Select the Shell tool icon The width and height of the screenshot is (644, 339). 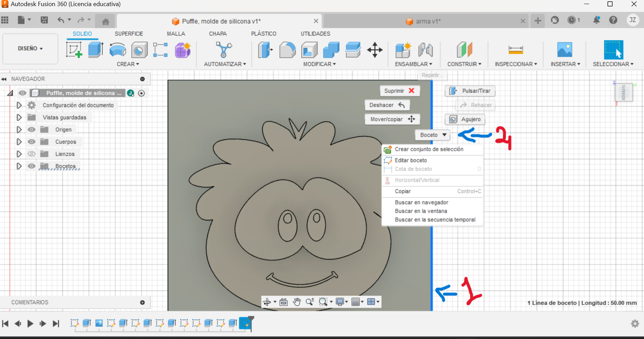[x=309, y=50]
